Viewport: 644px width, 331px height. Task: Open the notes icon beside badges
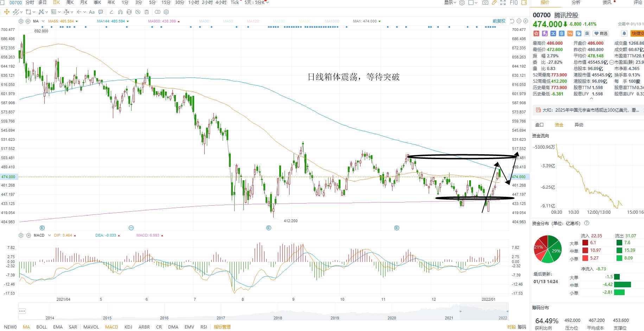coord(587,33)
